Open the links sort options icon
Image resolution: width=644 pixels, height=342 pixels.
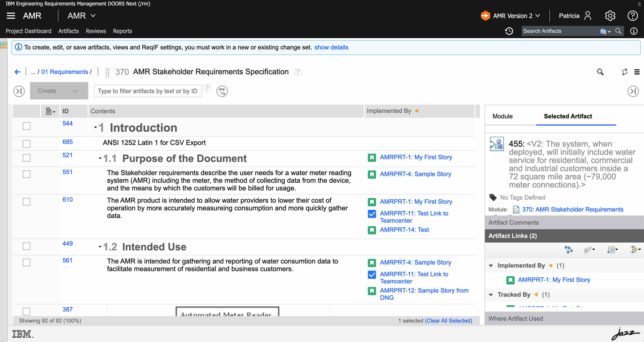pyautogui.click(x=612, y=249)
